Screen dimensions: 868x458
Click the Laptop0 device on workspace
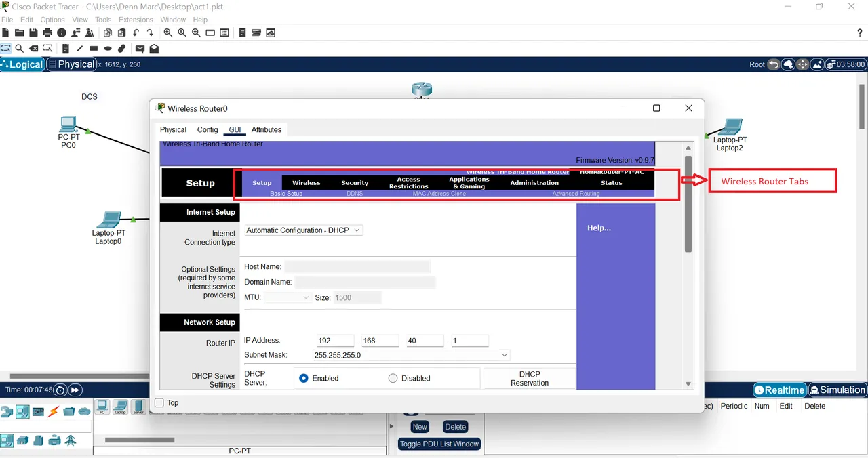[108, 221]
